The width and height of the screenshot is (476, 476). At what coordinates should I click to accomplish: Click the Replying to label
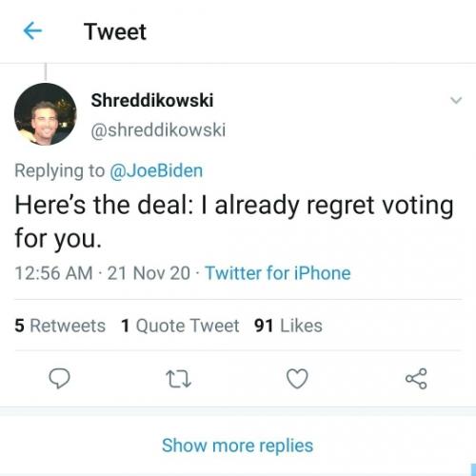(60, 170)
